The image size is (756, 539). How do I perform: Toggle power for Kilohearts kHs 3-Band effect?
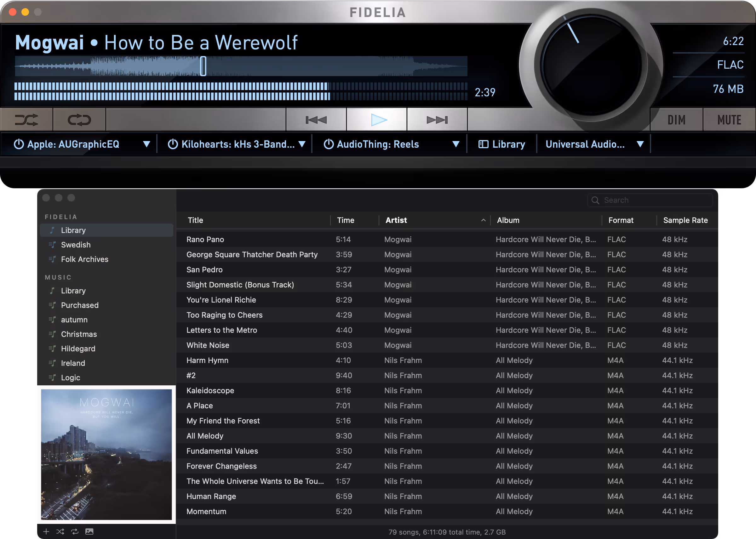(x=173, y=144)
